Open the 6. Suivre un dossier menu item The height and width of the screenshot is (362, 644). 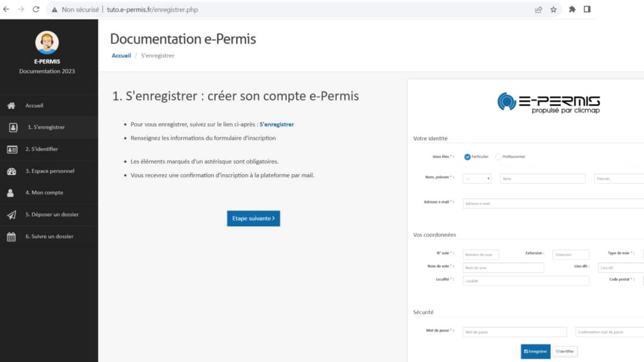(x=49, y=237)
